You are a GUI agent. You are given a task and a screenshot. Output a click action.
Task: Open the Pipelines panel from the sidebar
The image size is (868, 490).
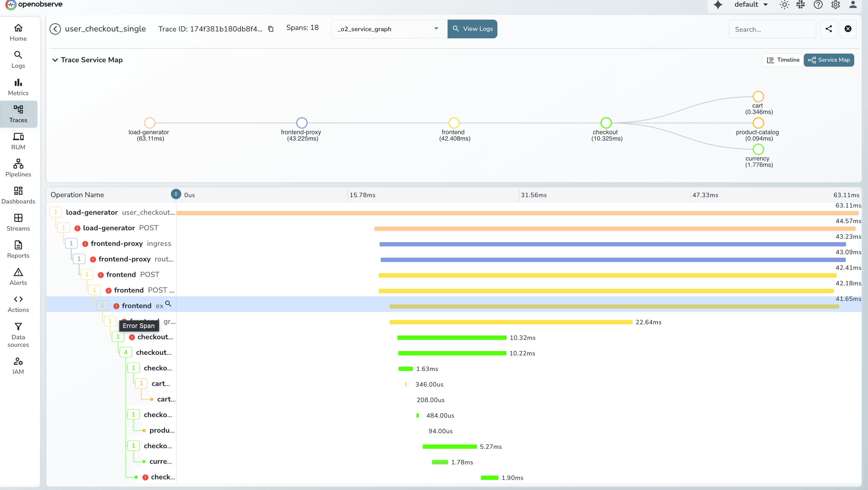pyautogui.click(x=18, y=168)
